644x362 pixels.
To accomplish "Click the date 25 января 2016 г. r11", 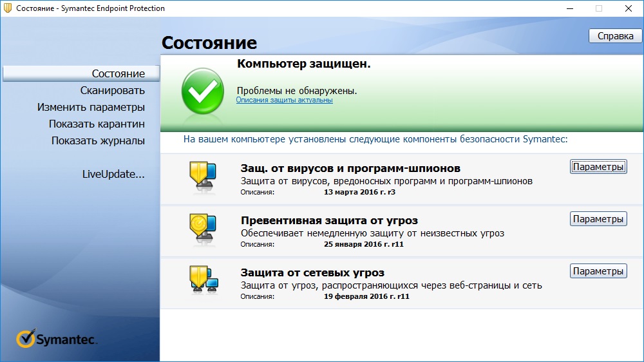I will click(363, 245).
